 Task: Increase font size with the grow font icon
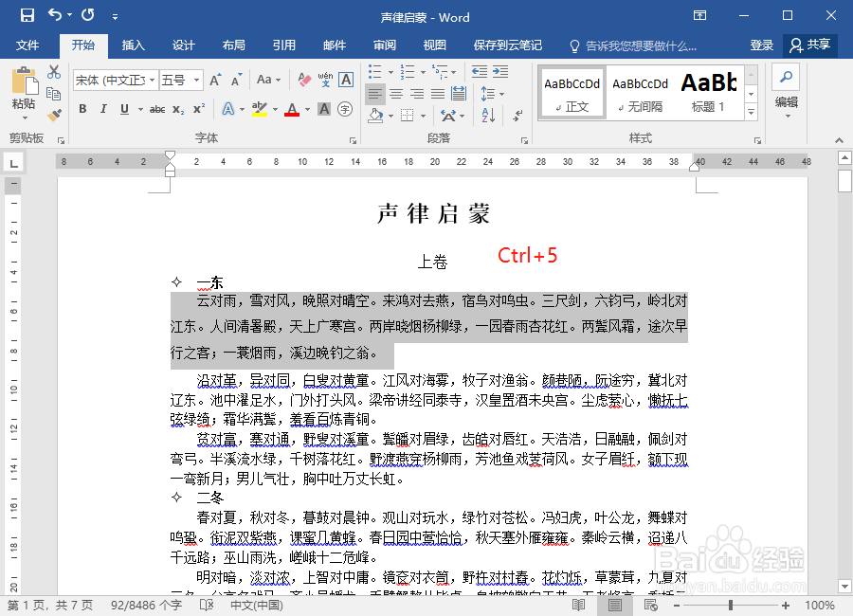click(x=215, y=80)
